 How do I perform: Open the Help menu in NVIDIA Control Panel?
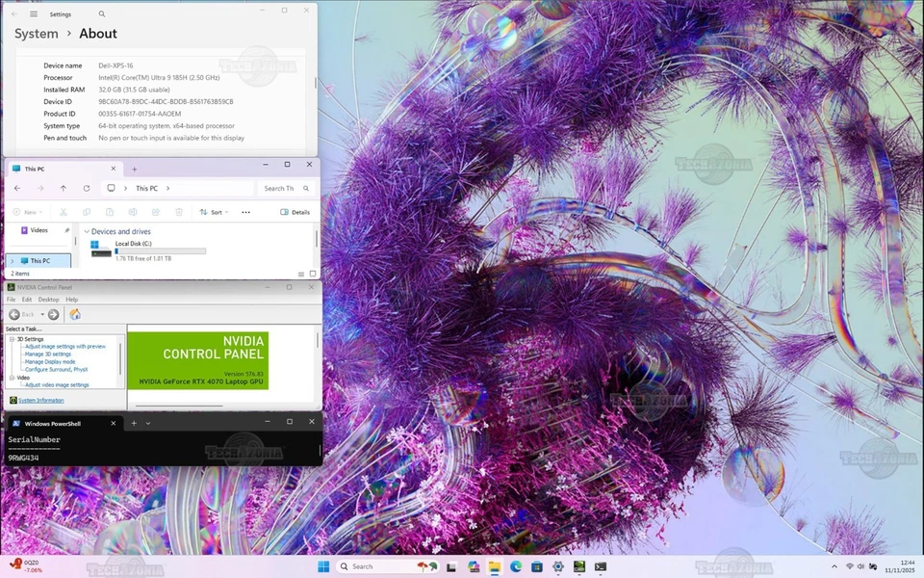(72, 300)
